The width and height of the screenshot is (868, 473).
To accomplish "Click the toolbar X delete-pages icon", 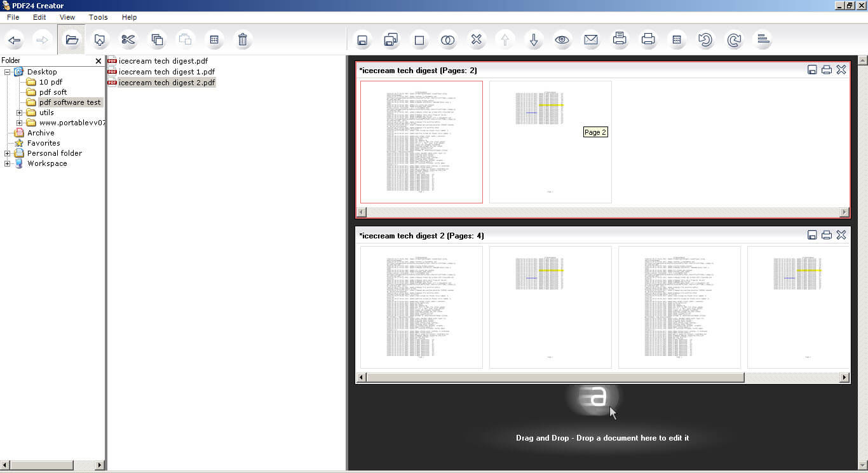I will click(477, 40).
